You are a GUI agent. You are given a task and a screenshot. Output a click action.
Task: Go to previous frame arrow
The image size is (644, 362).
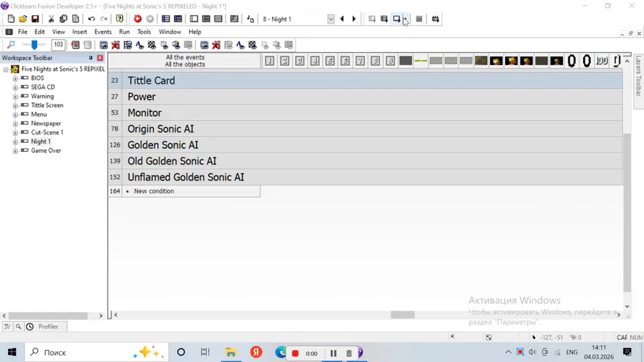pyautogui.click(x=342, y=19)
